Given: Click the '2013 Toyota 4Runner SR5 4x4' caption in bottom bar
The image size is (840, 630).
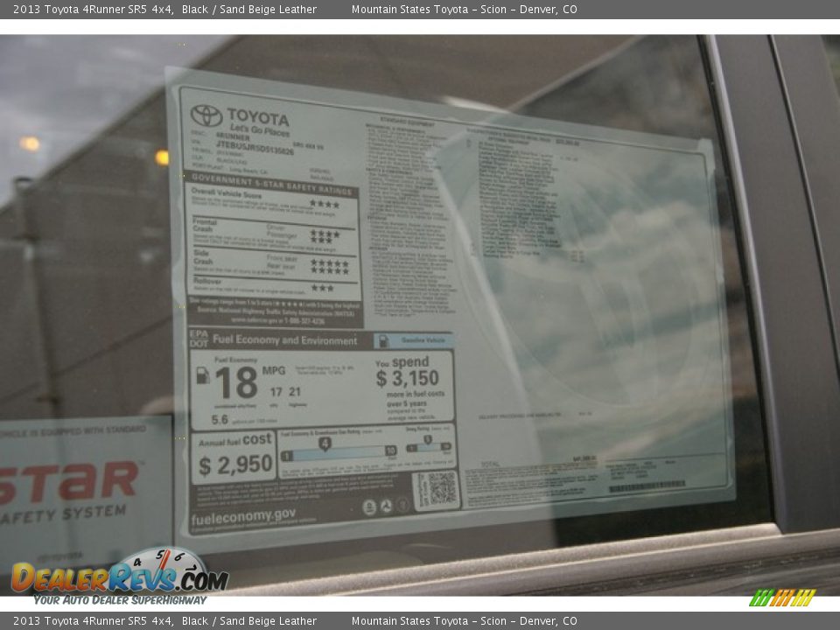Looking at the screenshot, I should coord(94,621).
